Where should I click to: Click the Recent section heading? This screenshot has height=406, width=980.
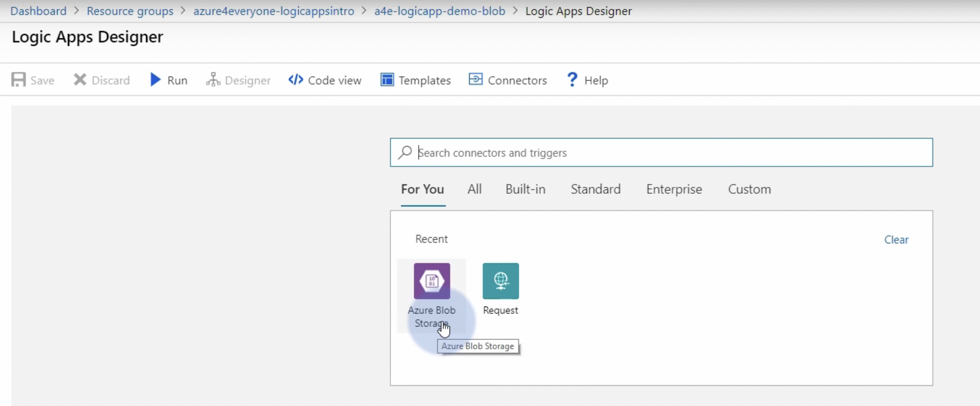coord(432,239)
